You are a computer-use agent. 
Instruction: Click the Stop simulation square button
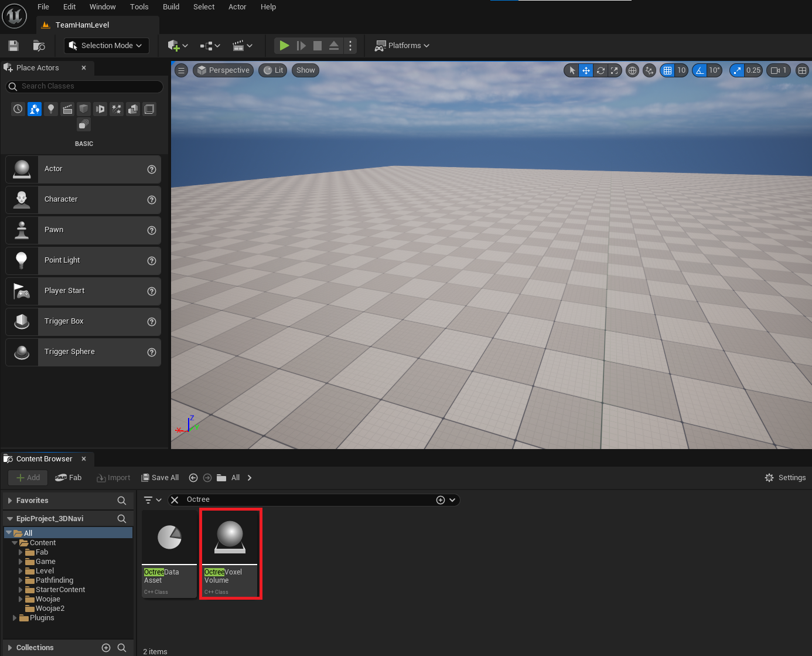318,46
